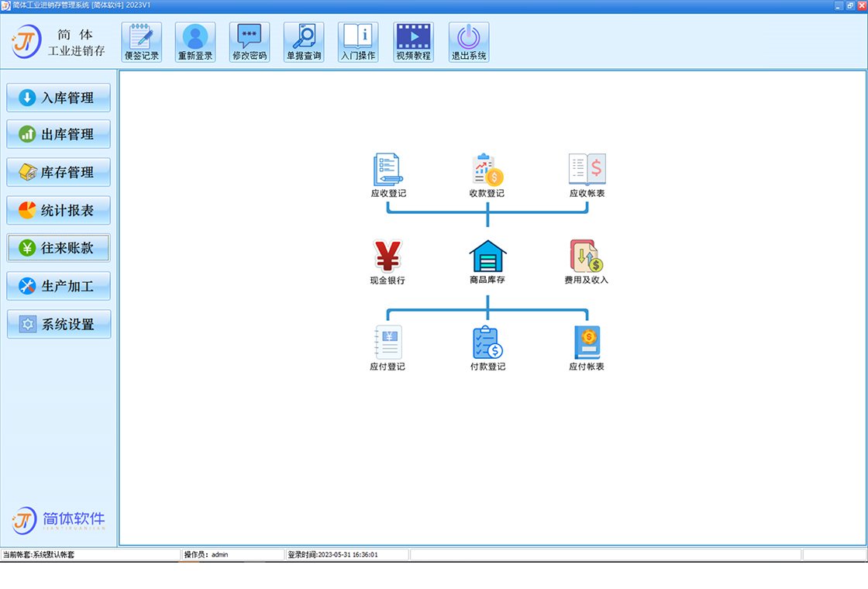Image resolution: width=868 pixels, height=589 pixels.
Task: Open the 应付登记 payable registration icon
Action: click(x=387, y=343)
